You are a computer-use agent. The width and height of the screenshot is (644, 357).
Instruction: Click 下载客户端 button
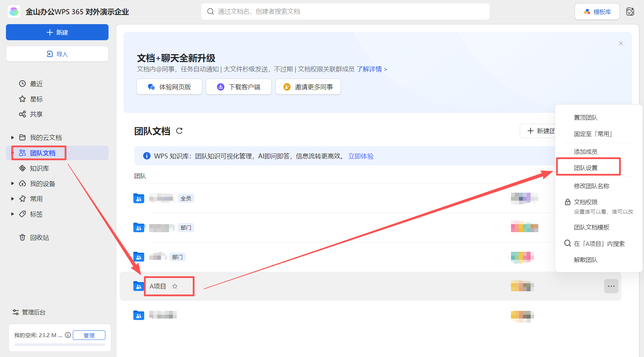[239, 87]
